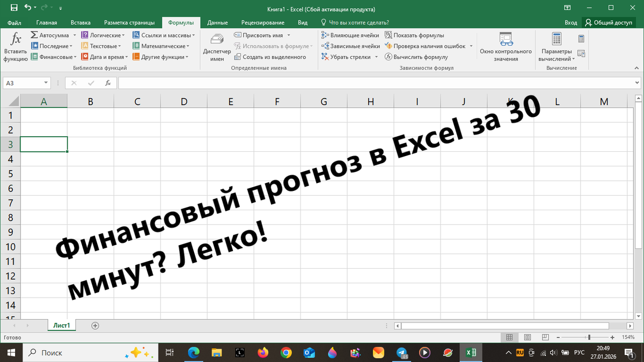
Task: Open Ссылки и массивы functions
Action: click(164, 35)
